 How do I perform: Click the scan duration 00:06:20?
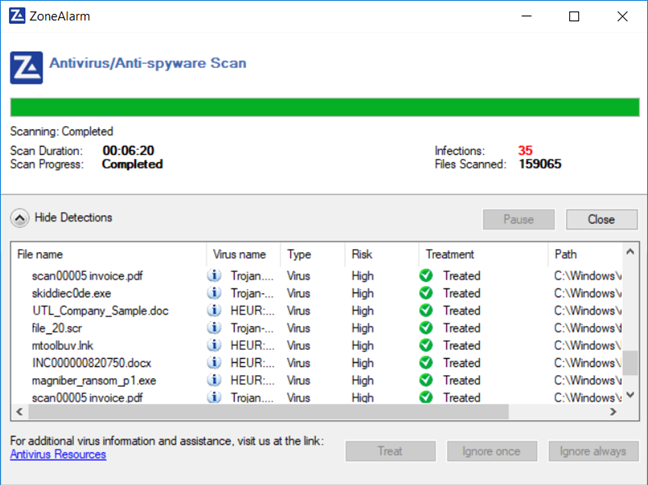tap(128, 150)
